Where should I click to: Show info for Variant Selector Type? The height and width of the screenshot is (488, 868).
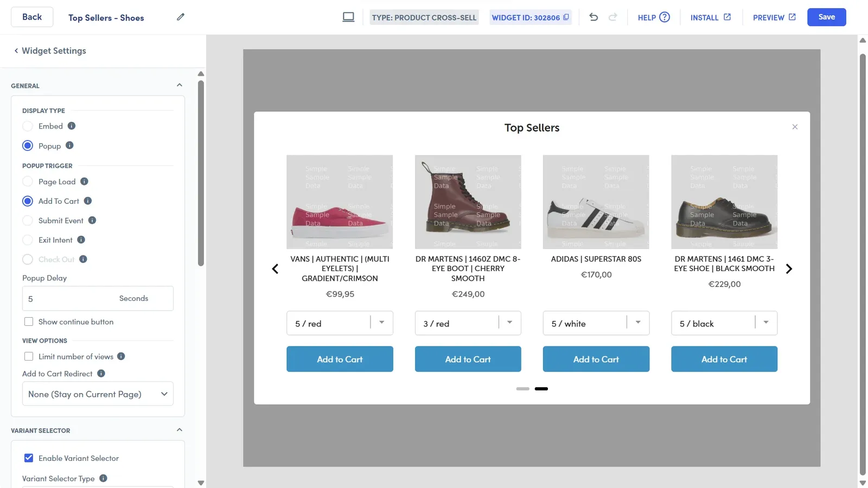[x=103, y=478]
